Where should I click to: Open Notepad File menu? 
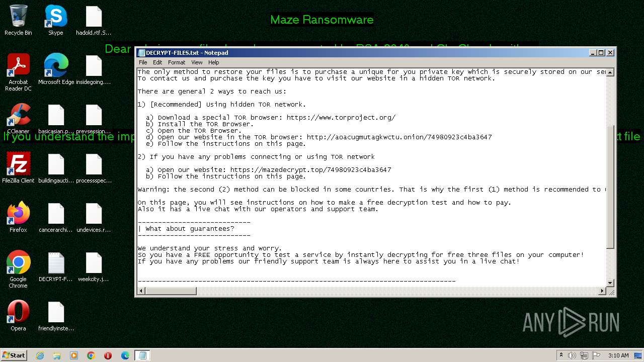(x=143, y=62)
